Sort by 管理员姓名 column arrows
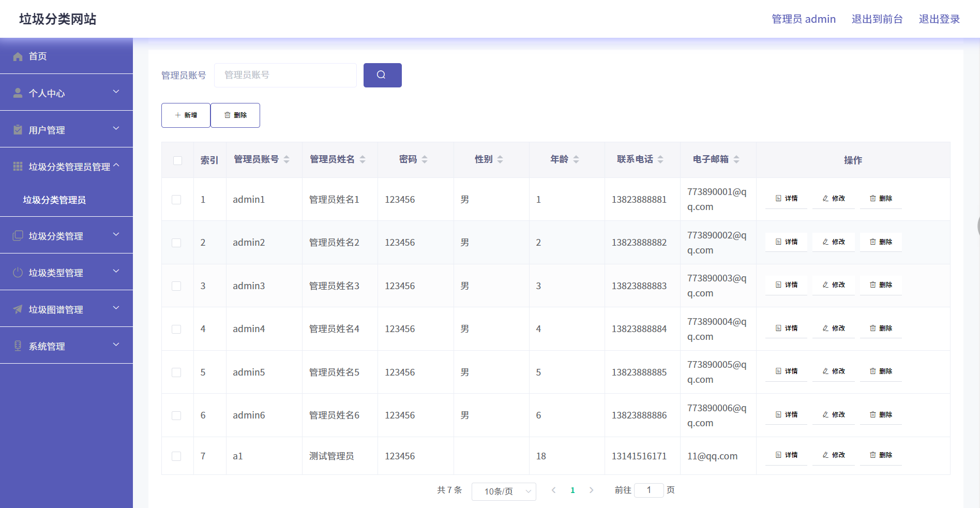Image resolution: width=980 pixels, height=508 pixels. 363,159
